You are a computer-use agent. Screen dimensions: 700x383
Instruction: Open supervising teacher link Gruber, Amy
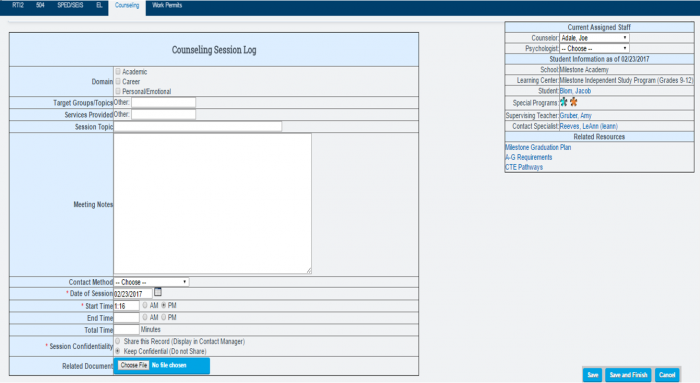pyautogui.click(x=576, y=116)
